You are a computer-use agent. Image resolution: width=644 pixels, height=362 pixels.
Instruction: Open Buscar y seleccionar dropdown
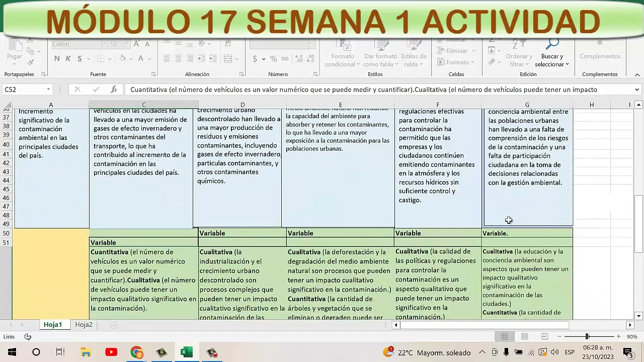(x=552, y=60)
